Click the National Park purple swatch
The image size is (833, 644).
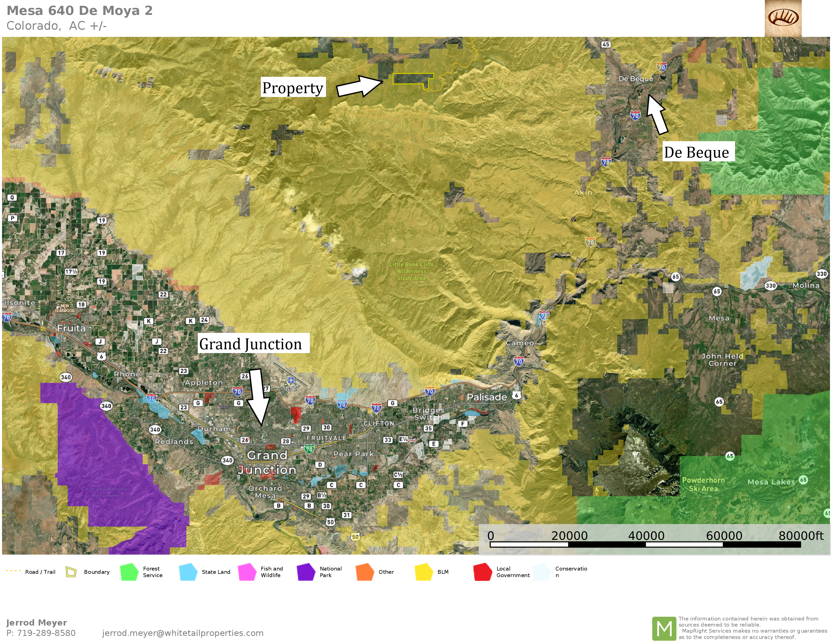(306, 572)
